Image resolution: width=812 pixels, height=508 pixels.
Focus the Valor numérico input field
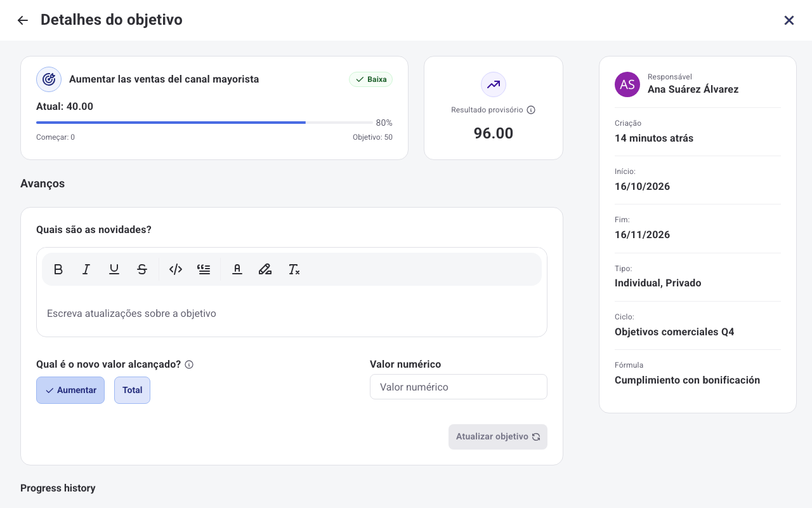point(459,387)
